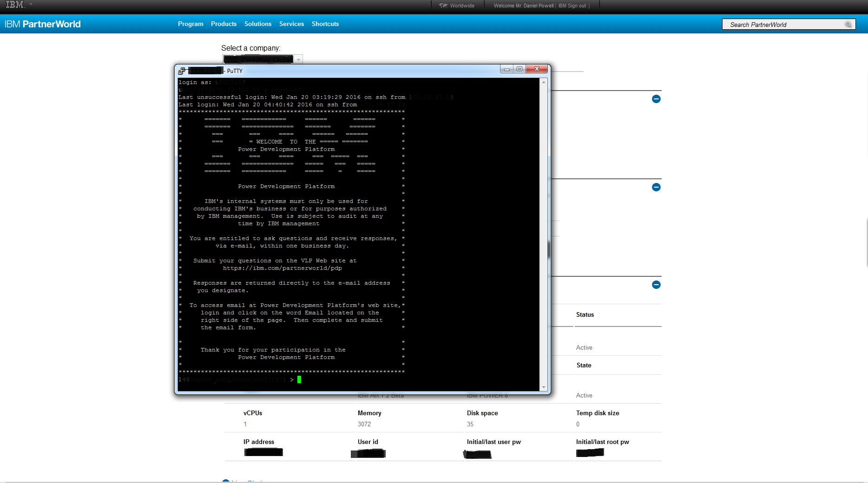Collapse the first section with minus icon
Viewport: 868px width, 483px height.
click(656, 99)
